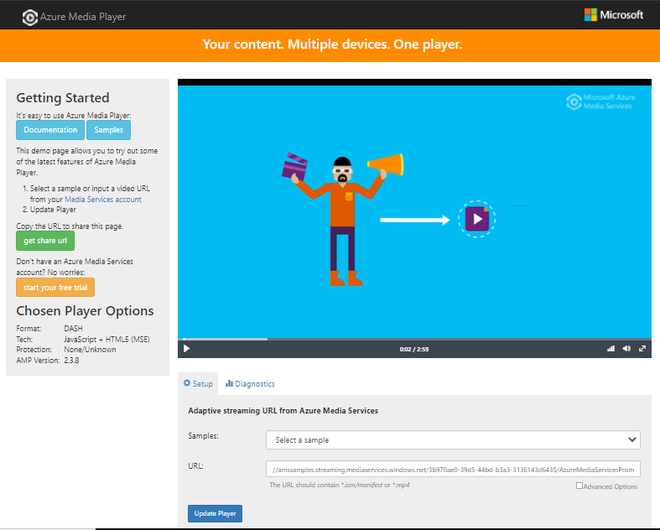660x530 pixels.
Task: Click the Chosen Player Options heading
Action: pos(85,311)
